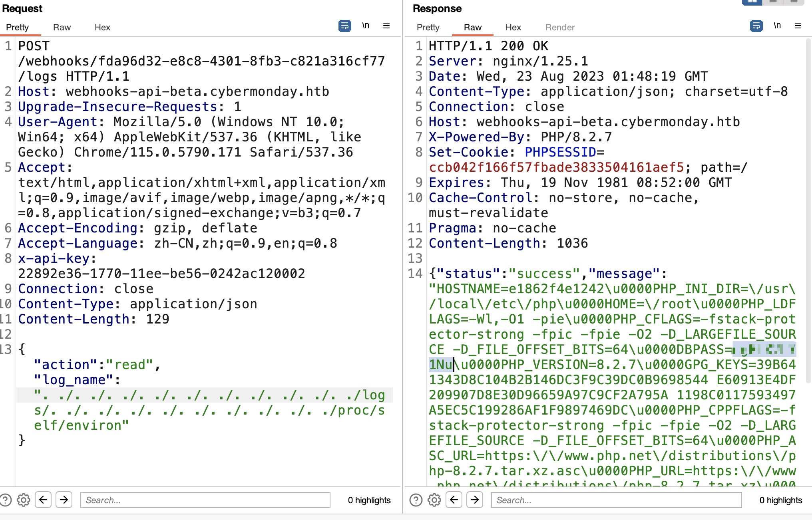Open Request panel hamburger options menu
This screenshot has width=812, height=520.
[x=386, y=26]
